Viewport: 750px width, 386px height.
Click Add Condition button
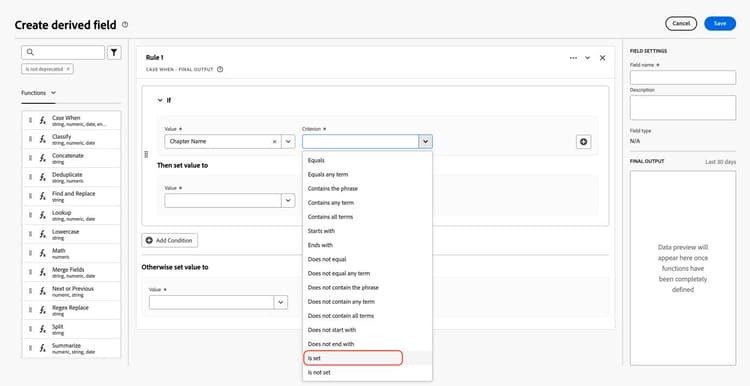coord(170,241)
